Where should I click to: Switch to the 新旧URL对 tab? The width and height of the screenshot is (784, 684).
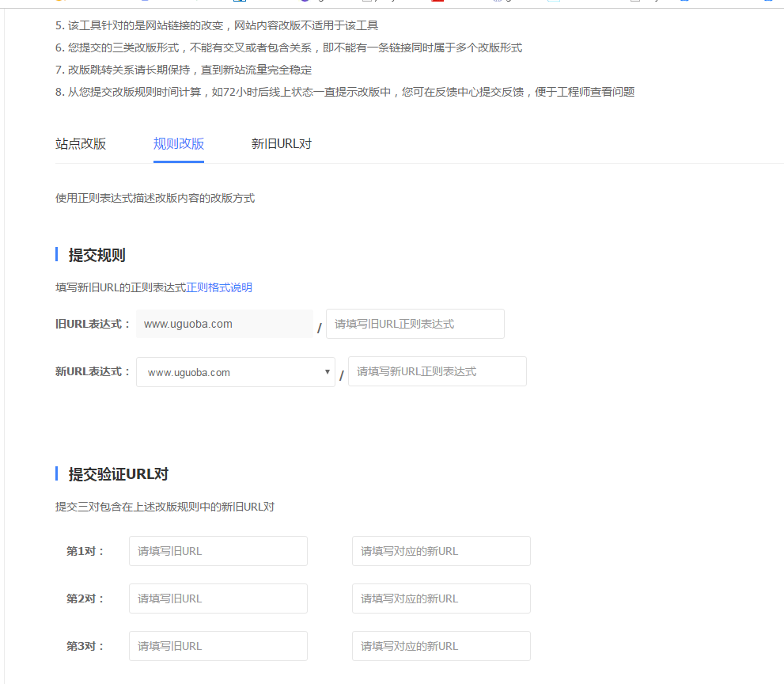pyautogui.click(x=281, y=144)
